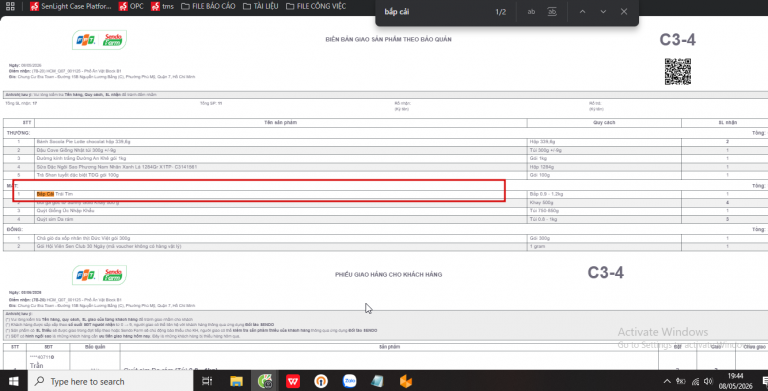Click the find bar field containing 'bắp cải'
Viewport: 768px width, 391px height.
pyautogui.click(x=433, y=12)
